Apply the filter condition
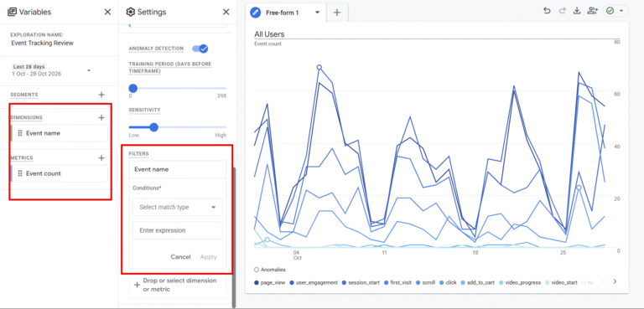Viewport: 644px width, 309px height. click(208, 257)
